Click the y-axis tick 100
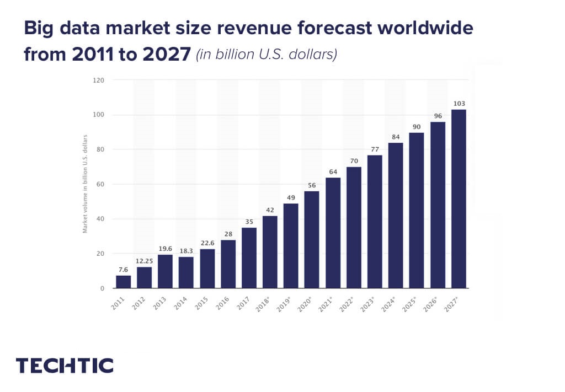Screen dimensions: 565x392 click(98, 115)
